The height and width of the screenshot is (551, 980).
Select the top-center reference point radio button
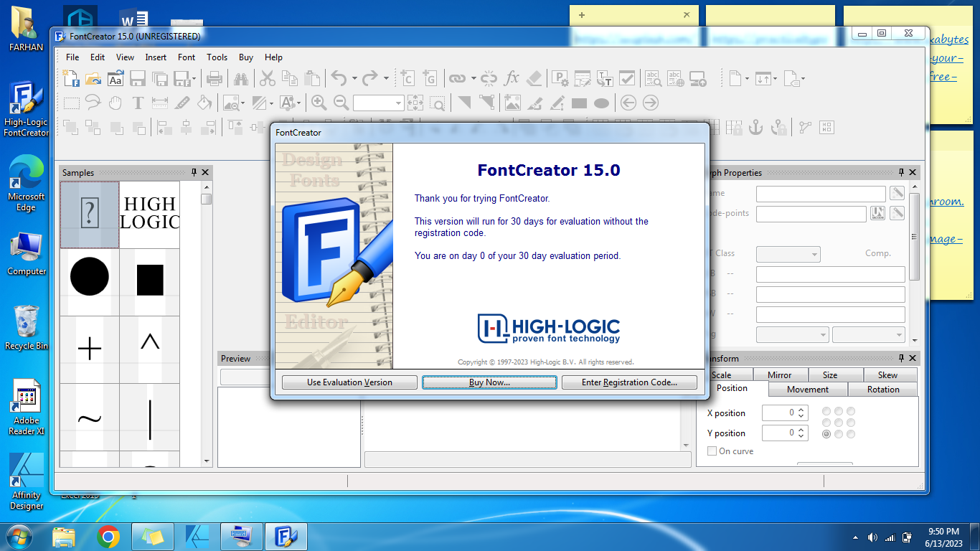[x=839, y=411]
